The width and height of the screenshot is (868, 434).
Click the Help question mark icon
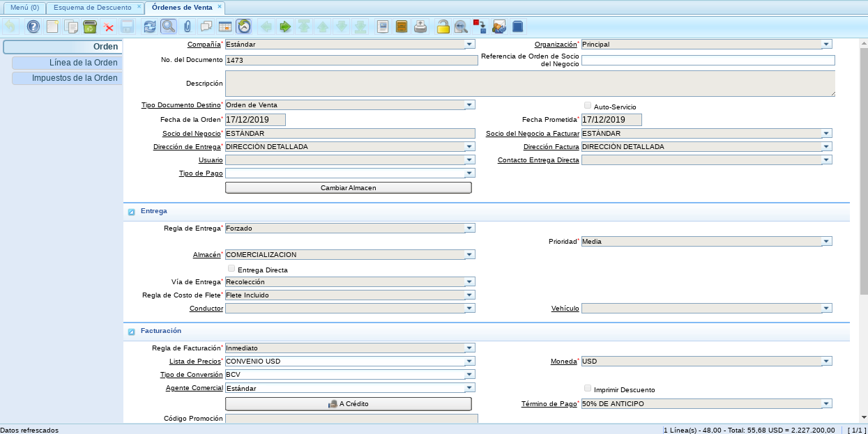(33, 26)
